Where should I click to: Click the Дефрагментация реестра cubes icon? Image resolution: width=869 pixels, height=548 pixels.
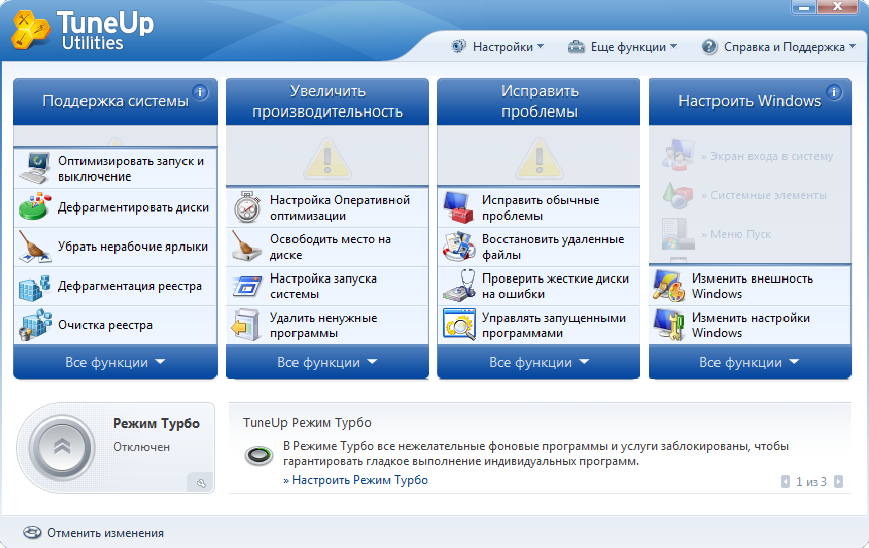(x=34, y=286)
